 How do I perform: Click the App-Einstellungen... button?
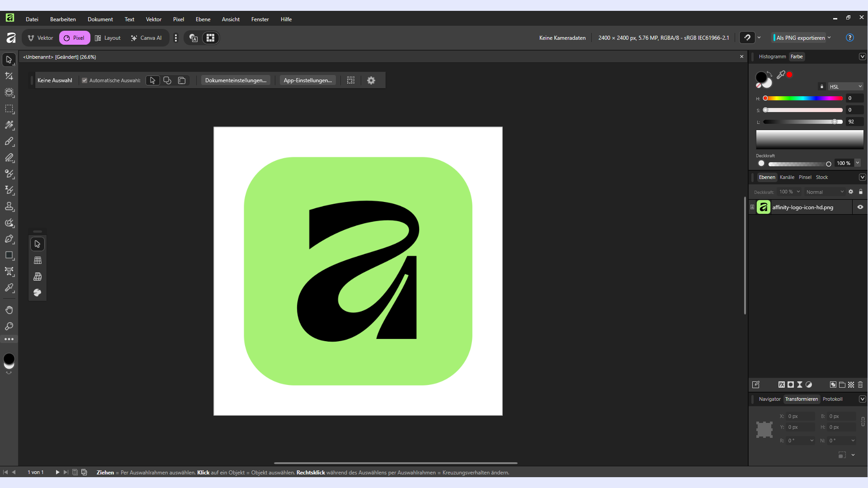coord(308,80)
